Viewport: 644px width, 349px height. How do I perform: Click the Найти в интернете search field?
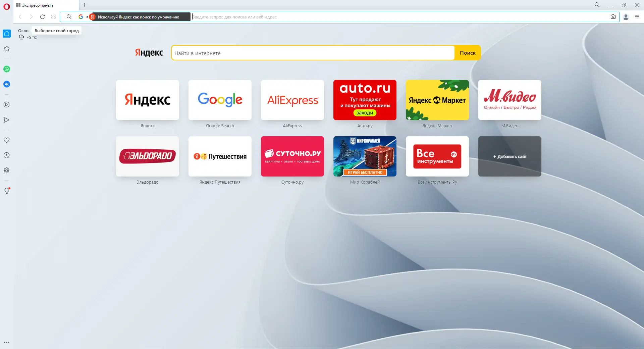point(313,53)
